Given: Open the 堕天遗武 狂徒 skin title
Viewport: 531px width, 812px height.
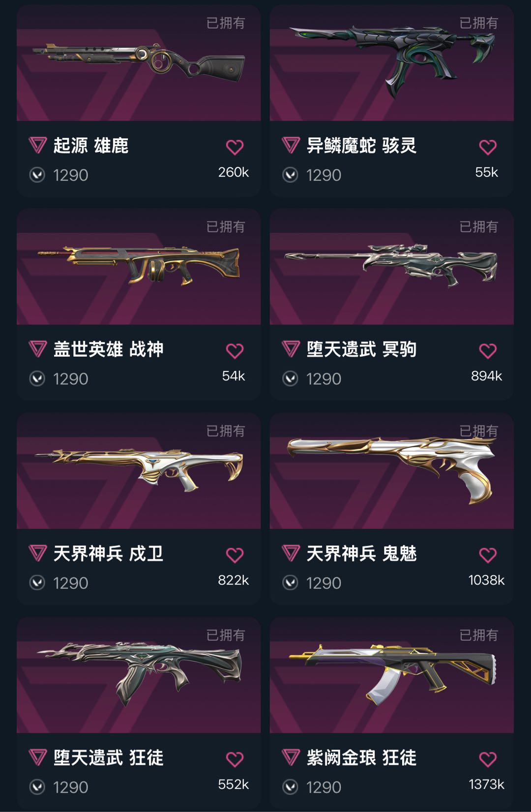Looking at the screenshot, I should coord(108,758).
